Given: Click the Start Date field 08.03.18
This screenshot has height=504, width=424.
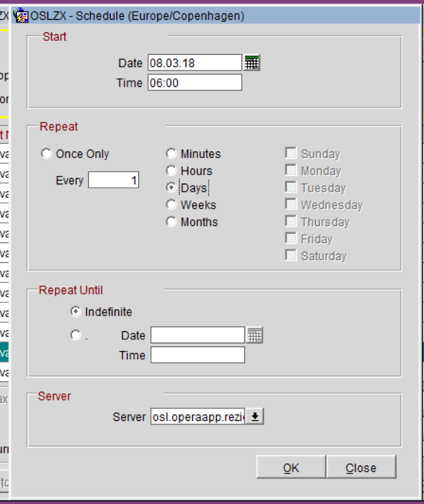Looking at the screenshot, I should pos(195,63).
